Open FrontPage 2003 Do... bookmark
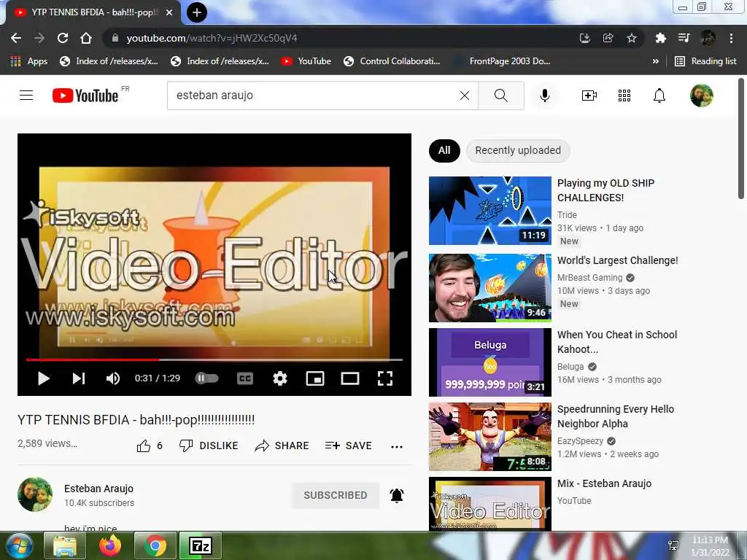Viewport: 747px width, 560px height. point(502,61)
